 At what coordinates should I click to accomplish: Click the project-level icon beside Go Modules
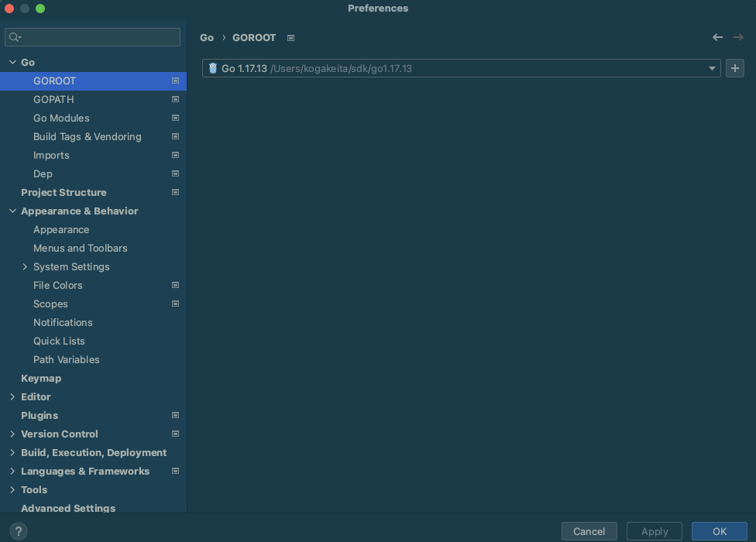(176, 118)
